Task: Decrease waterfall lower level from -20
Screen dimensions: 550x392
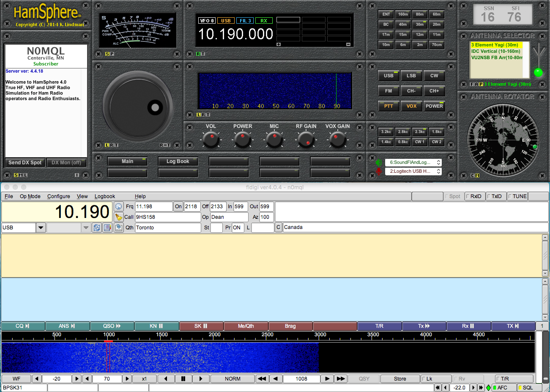Action: click(37, 379)
